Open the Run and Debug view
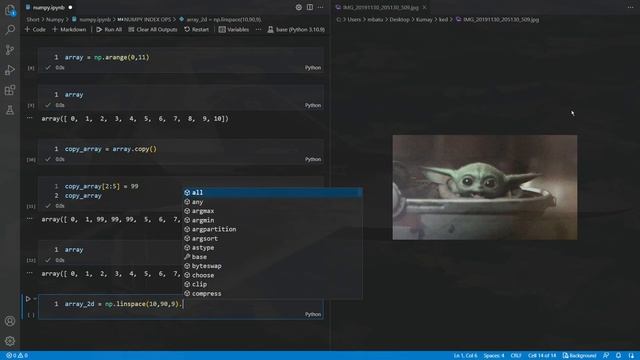 pos(10,70)
